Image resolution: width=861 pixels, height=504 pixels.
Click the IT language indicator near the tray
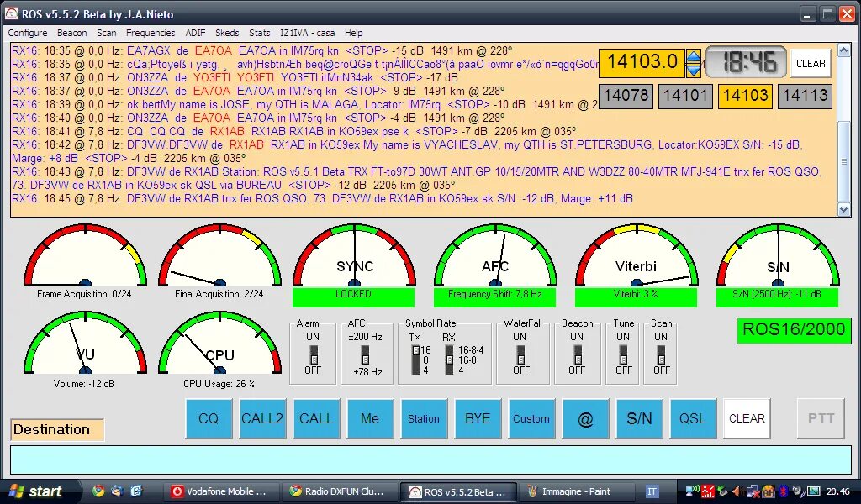point(652,491)
